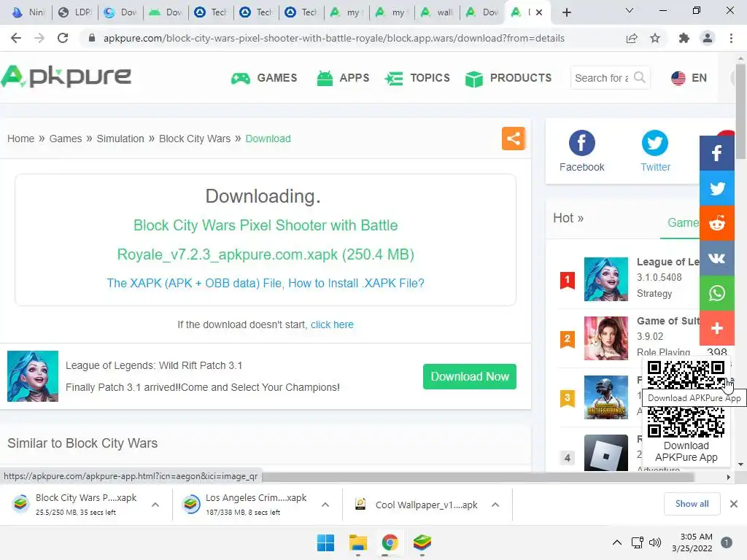
Task: Go to Simulation breadcrumb link
Action: pyautogui.click(x=120, y=139)
